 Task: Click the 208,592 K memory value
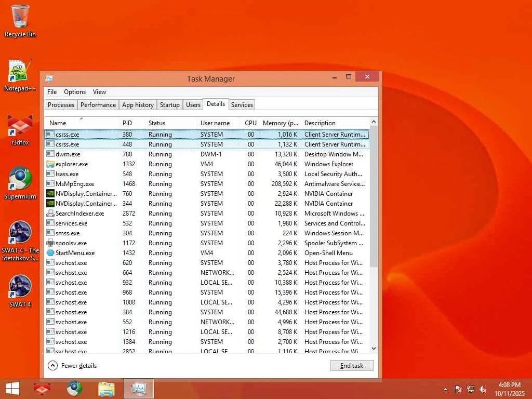tap(284, 184)
